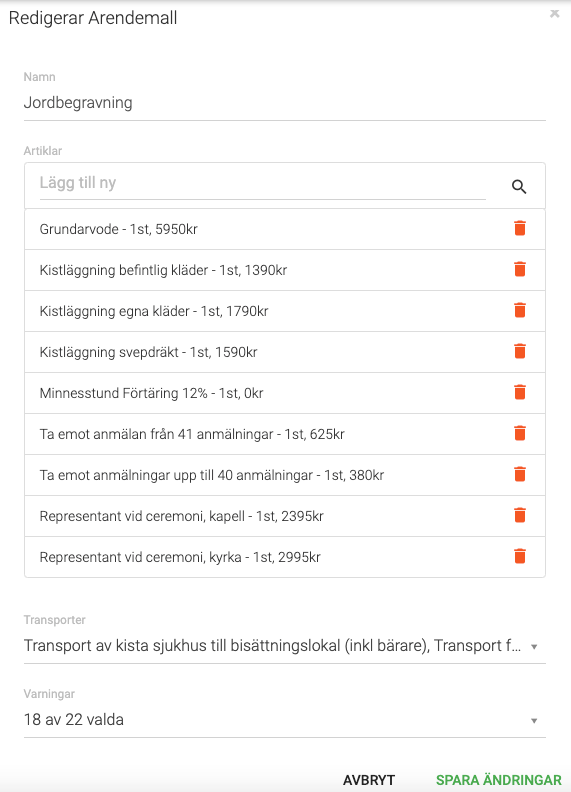Delete Kistläggning egna kläder row

click(x=519, y=310)
